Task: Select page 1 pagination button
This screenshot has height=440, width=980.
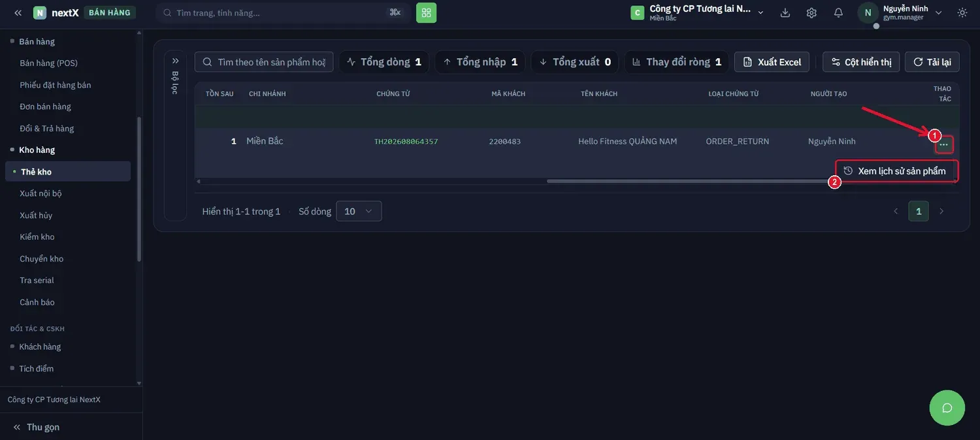Action: click(919, 211)
